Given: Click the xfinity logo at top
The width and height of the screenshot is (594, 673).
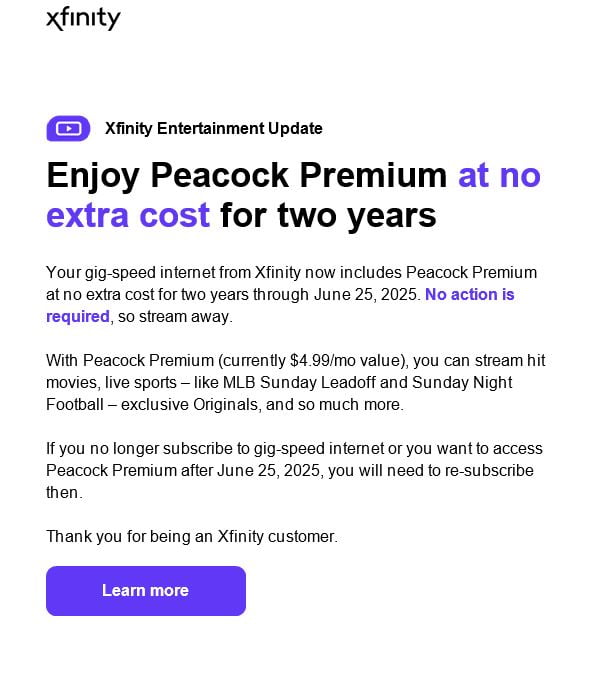Looking at the screenshot, I should (x=83, y=19).
